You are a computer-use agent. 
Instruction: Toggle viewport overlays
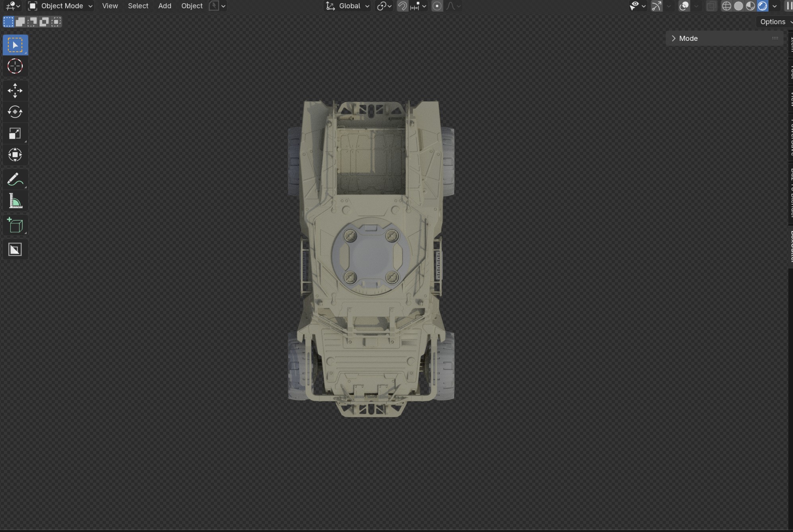click(x=684, y=6)
